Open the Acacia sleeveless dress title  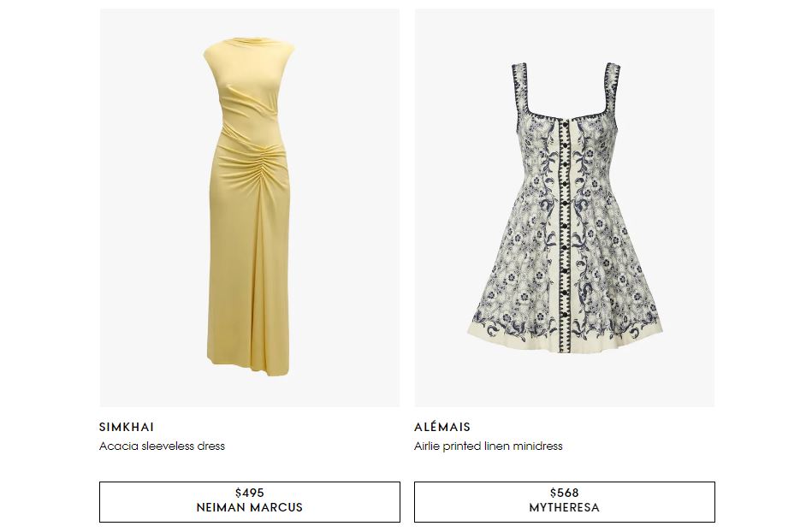click(x=162, y=446)
